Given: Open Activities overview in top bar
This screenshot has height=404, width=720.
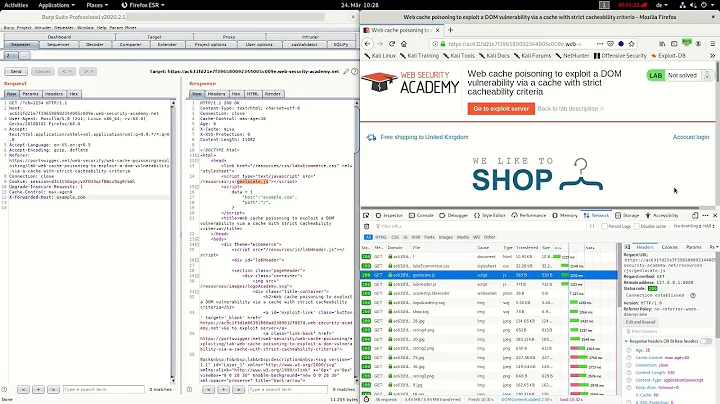Looking at the screenshot, I should coord(16,5).
